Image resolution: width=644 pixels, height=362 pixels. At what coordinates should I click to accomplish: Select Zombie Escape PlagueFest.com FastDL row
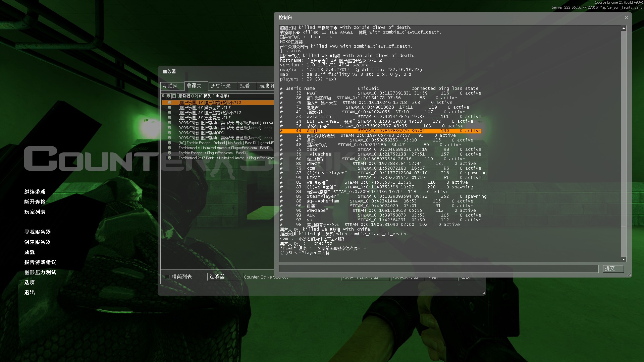tap(218, 153)
